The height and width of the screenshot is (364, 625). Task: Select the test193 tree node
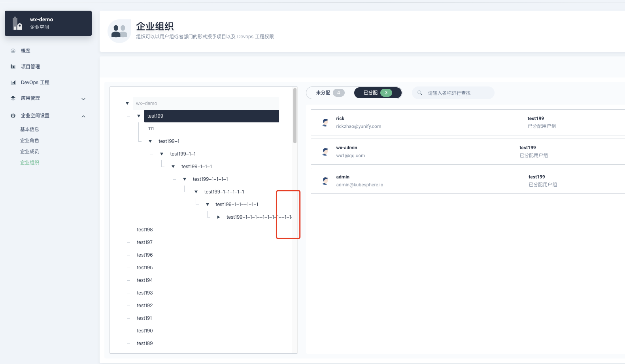(x=145, y=293)
